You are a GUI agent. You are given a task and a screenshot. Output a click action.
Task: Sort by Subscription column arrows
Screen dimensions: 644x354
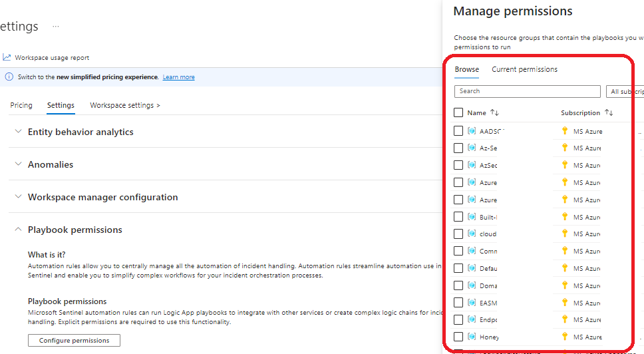[x=609, y=112]
